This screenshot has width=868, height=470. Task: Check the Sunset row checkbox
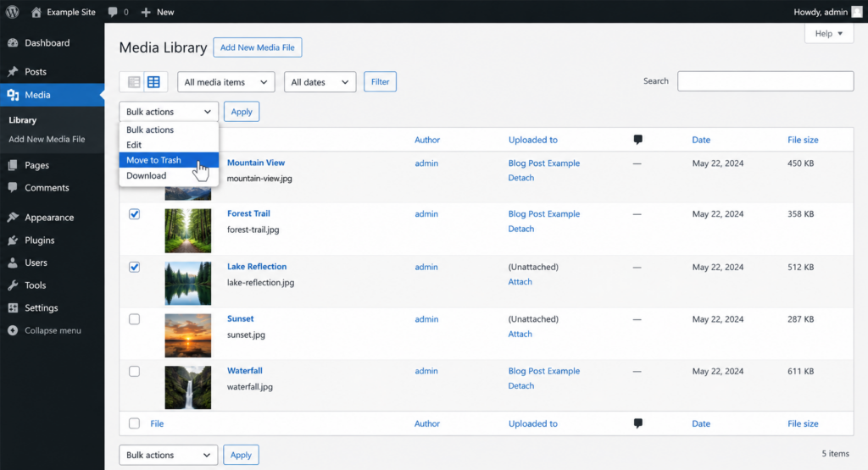(x=134, y=319)
